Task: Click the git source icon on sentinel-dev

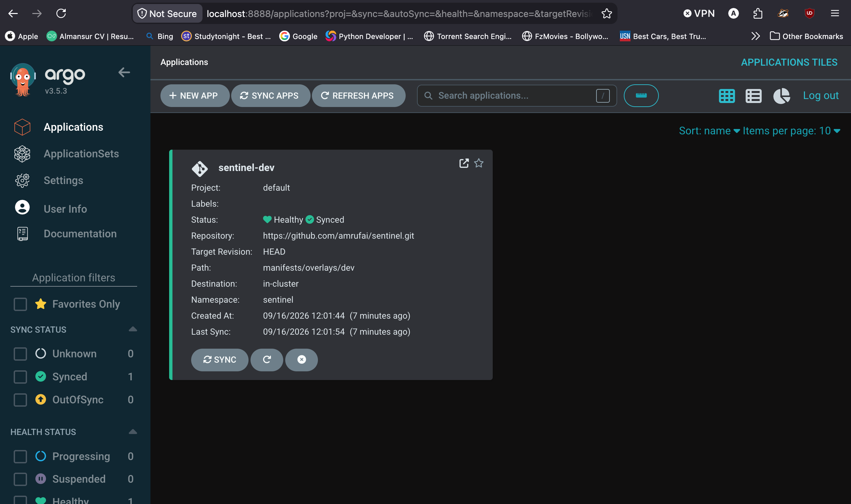Action: (199, 169)
